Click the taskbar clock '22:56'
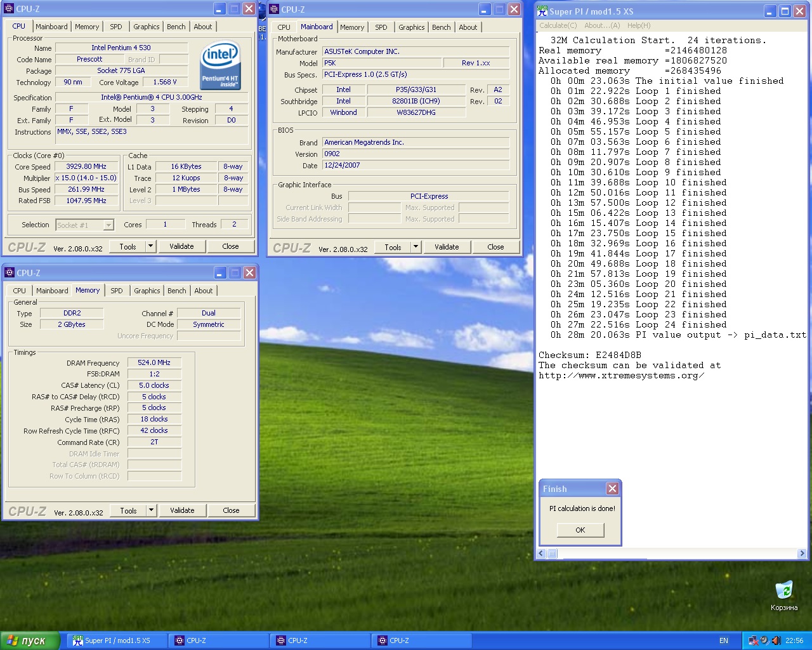This screenshot has width=812, height=650. [x=794, y=640]
